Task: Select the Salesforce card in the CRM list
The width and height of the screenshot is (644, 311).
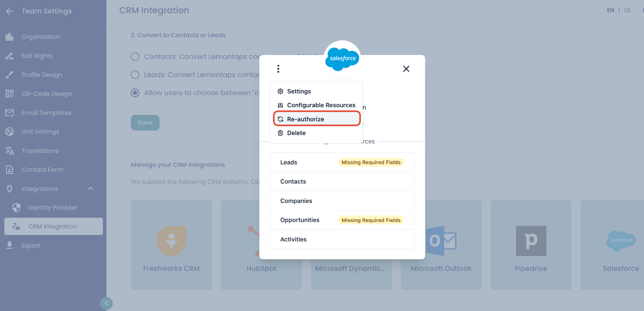Action: coord(612,245)
